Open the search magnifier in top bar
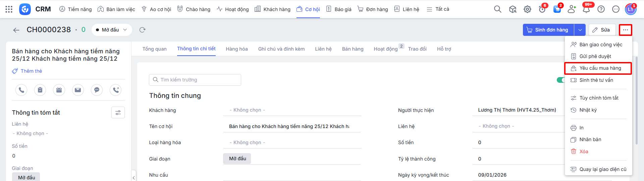 point(497,9)
